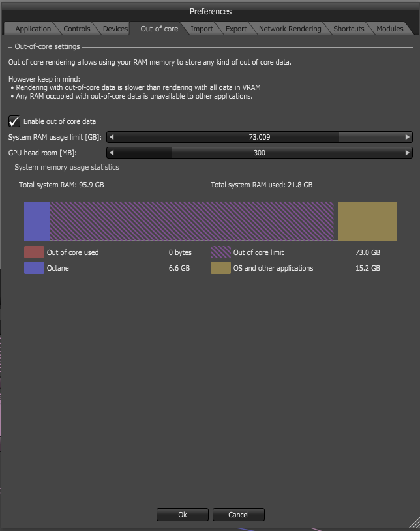Click the 'Out-of-core settings' section header

(47, 46)
